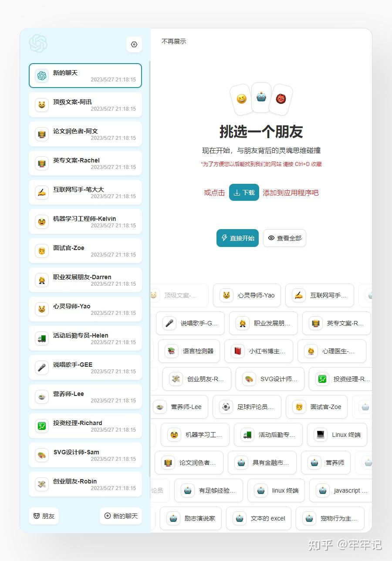Click the palette icon on SVG设计师 card
The image size is (392, 561).
(249, 379)
